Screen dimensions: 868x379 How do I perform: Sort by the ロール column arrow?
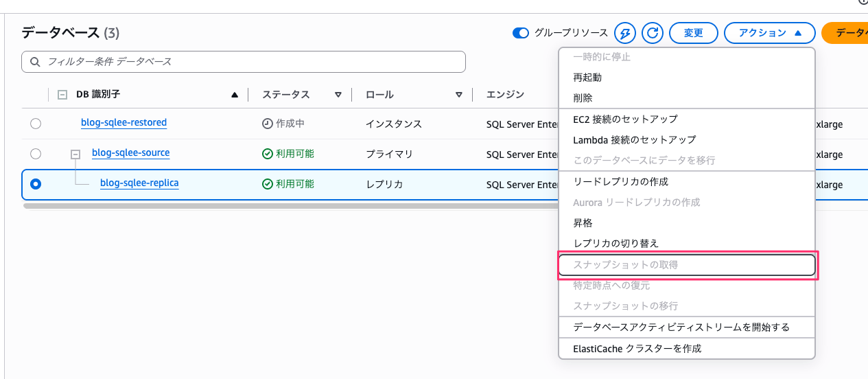coord(459,95)
